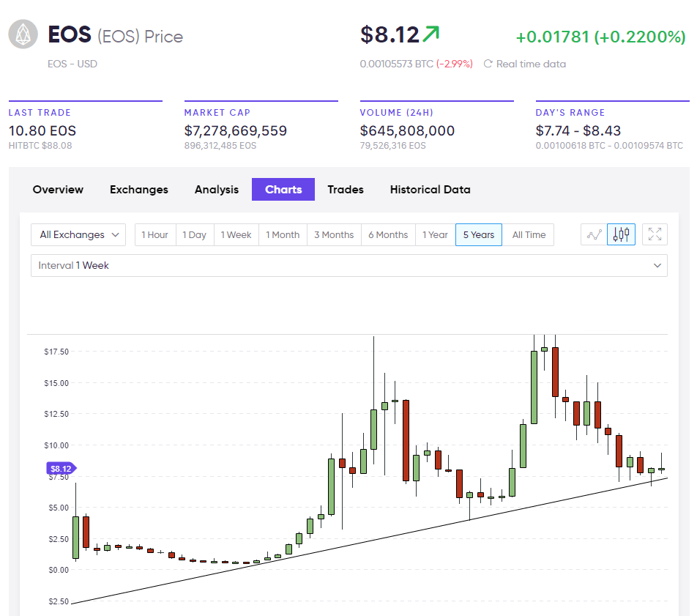Pick the 1 Week range button
697x616 pixels.
pyautogui.click(x=236, y=234)
